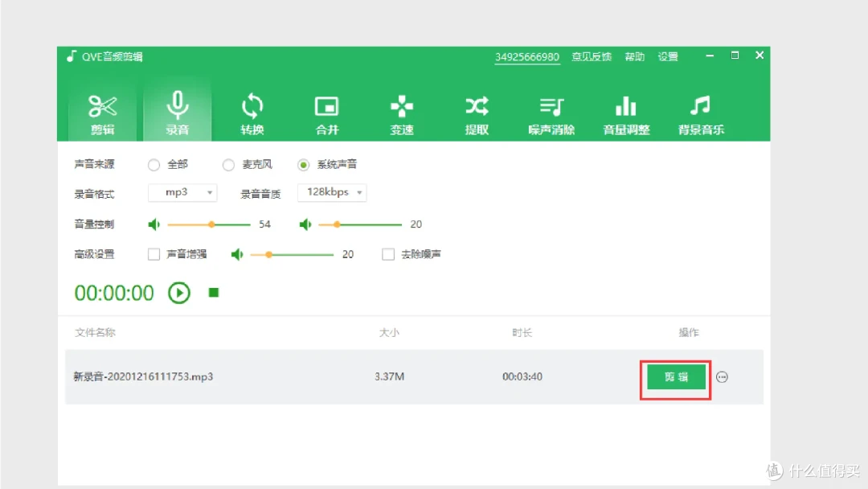Minimize the QVE window

point(710,55)
